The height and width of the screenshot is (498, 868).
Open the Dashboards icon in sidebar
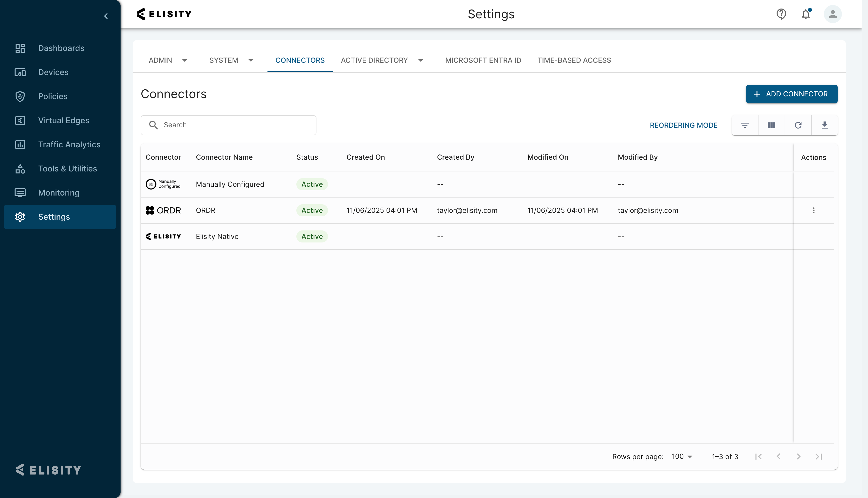20,48
